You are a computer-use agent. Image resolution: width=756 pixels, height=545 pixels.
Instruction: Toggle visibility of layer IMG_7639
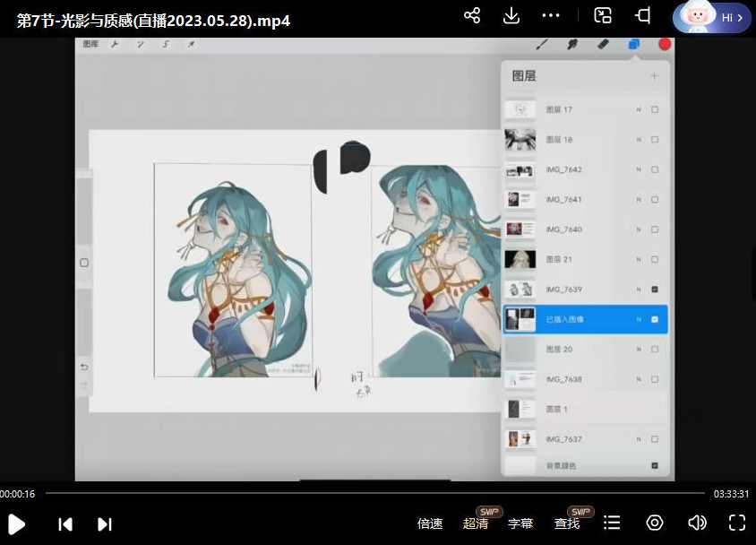click(x=656, y=289)
